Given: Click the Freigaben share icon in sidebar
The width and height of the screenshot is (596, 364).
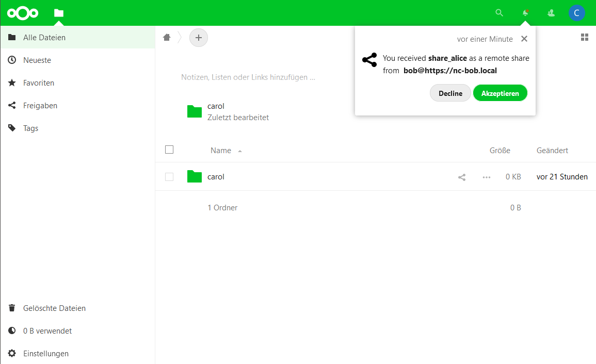Looking at the screenshot, I should tap(12, 105).
